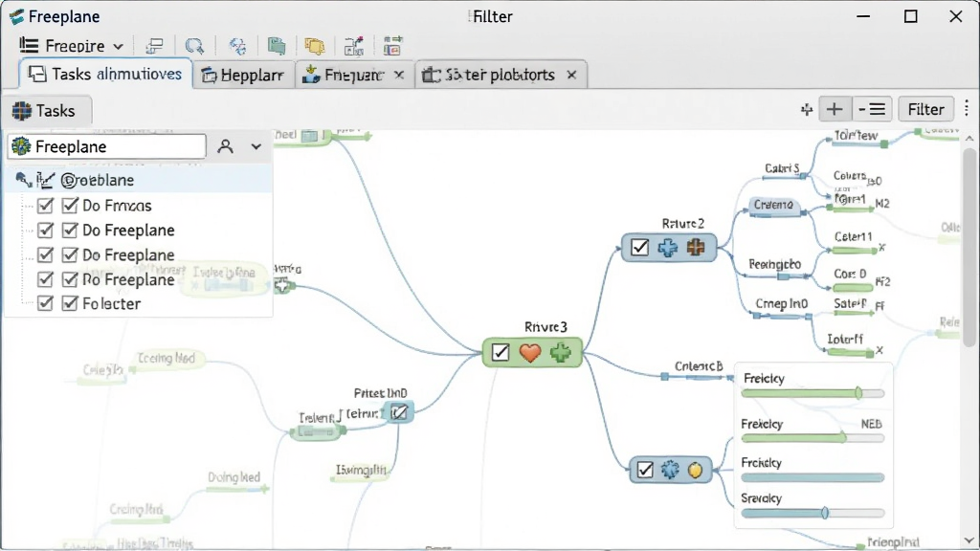Click the orange plus icon on Riture2 node
Viewport: 980px width, 551px height.
(696, 248)
